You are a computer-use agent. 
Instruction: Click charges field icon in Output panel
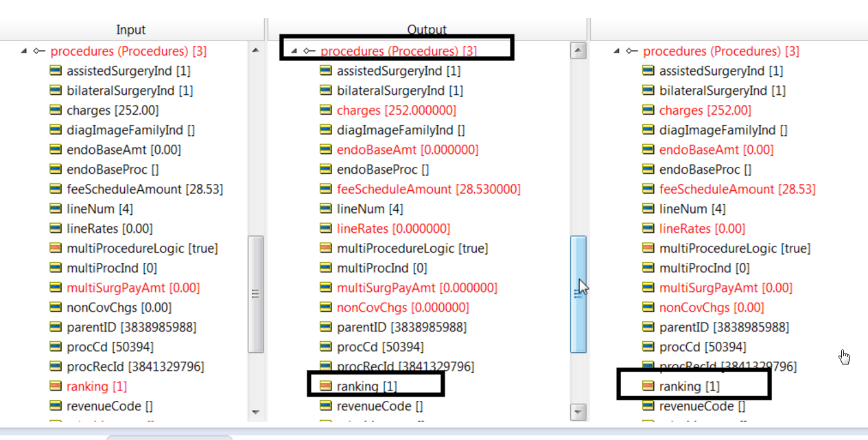[326, 111]
